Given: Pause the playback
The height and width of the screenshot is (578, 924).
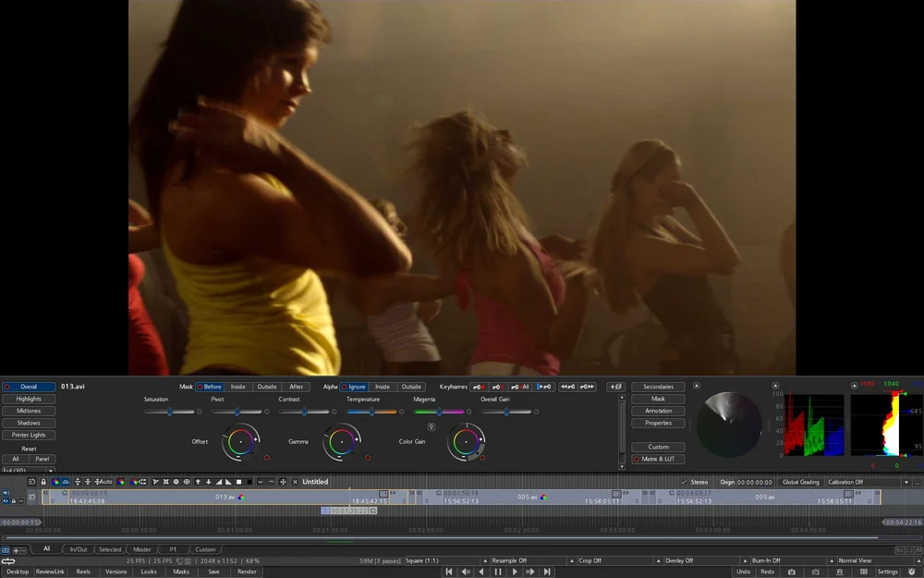Looking at the screenshot, I should click(x=498, y=572).
